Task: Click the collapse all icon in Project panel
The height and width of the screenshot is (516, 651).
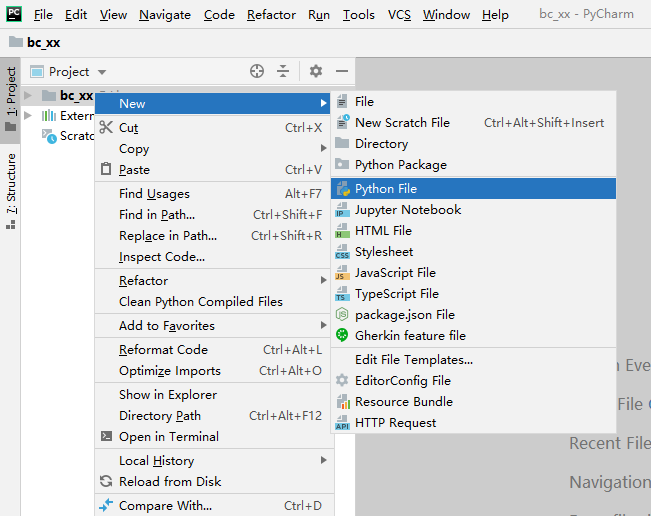Action: pyautogui.click(x=283, y=71)
